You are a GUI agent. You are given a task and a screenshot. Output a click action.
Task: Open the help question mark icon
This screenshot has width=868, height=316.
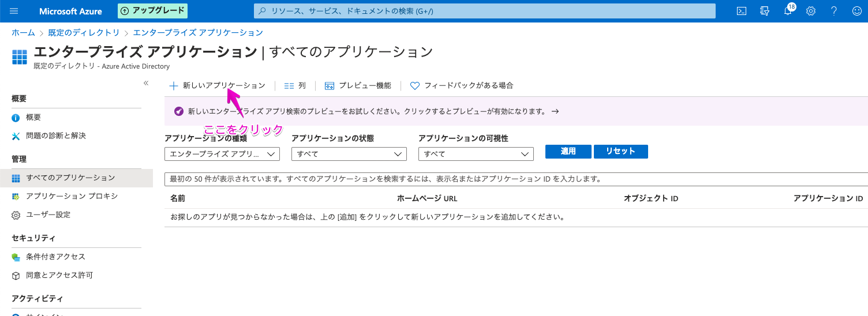tap(834, 11)
